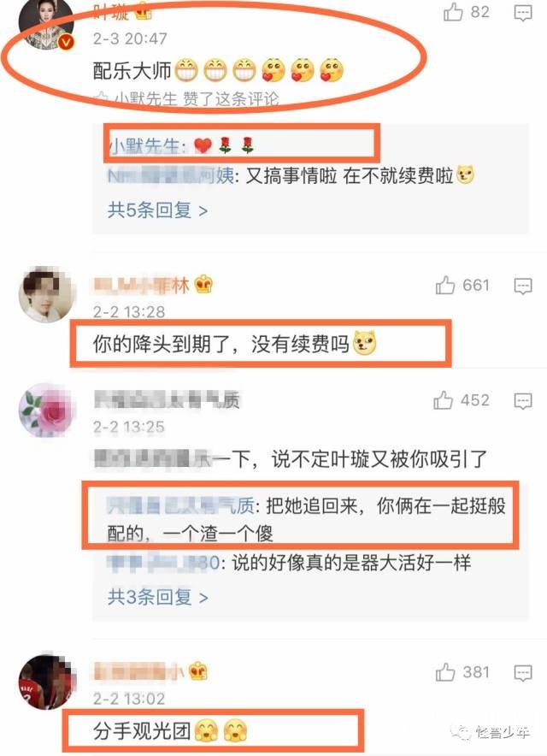This screenshot has width=547, height=756.
Task: Open reply bubble beside 661 likes
Action: click(523, 286)
